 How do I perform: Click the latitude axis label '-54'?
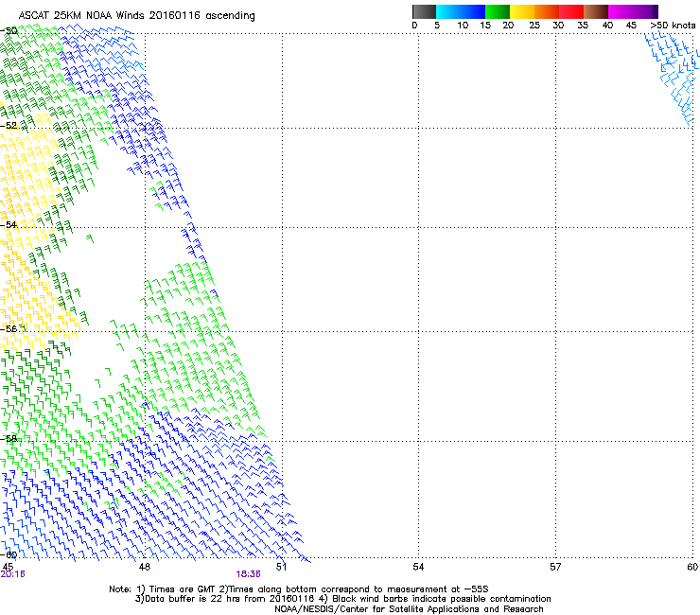tap(9, 224)
